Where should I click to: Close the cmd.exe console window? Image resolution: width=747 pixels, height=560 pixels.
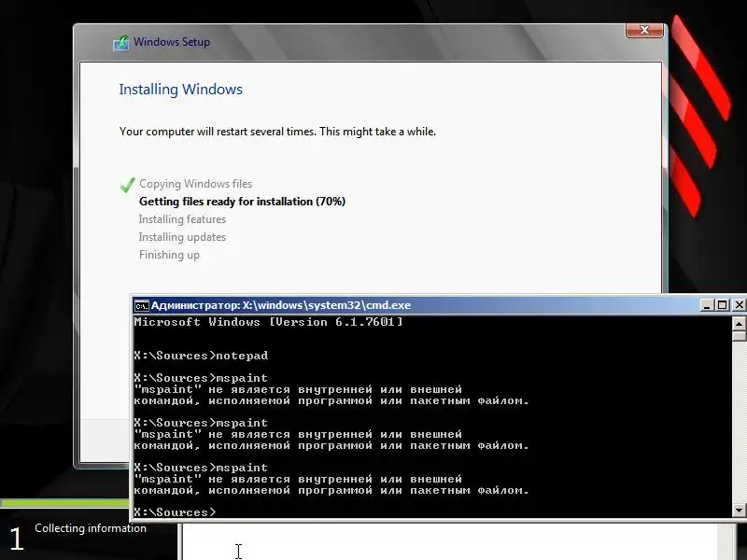click(x=739, y=305)
